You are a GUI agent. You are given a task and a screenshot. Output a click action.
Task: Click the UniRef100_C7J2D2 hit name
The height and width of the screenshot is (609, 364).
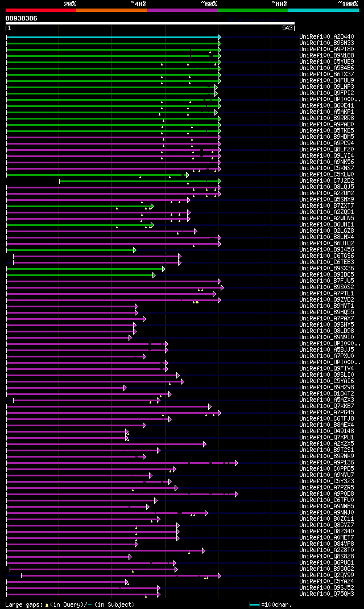[x=326, y=181]
